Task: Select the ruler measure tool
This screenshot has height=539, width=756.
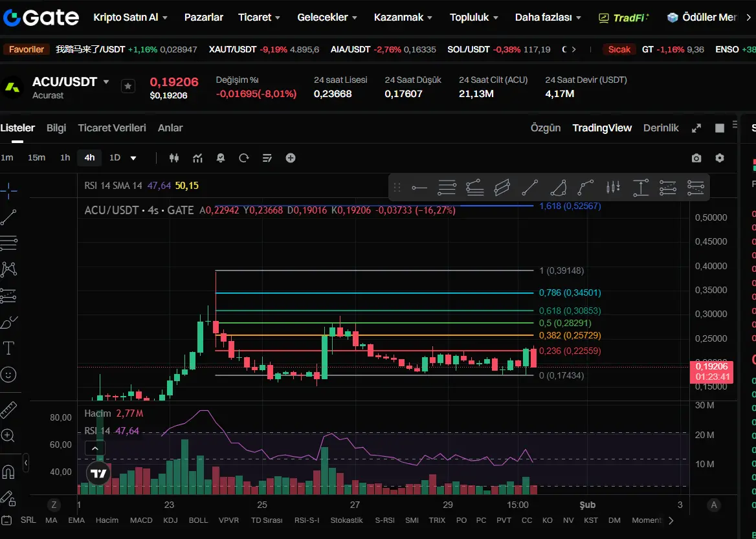Action: click(8, 410)
